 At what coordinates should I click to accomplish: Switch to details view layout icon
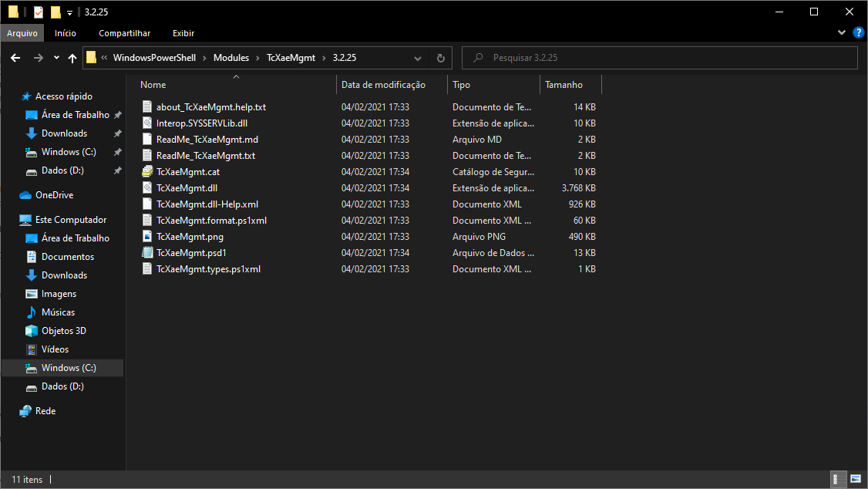(x=839, y=479)
